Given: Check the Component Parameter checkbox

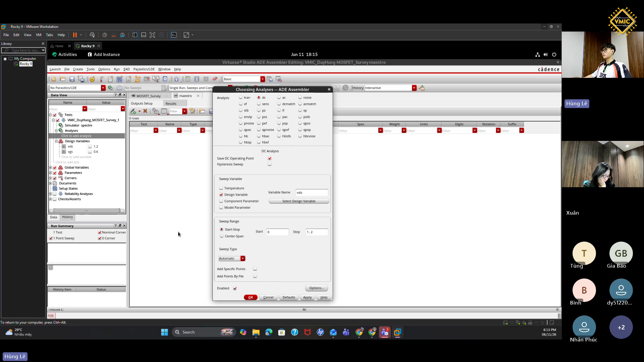Looking at the screenshot, I should pos(221,201).
